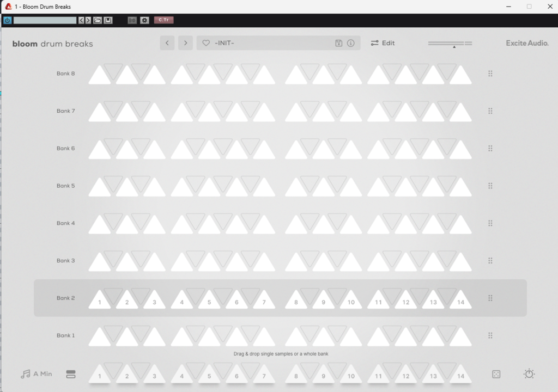Click the host save preset disk icon
Image resolution: width=558 pixels, height=392 pixels.
108,20
